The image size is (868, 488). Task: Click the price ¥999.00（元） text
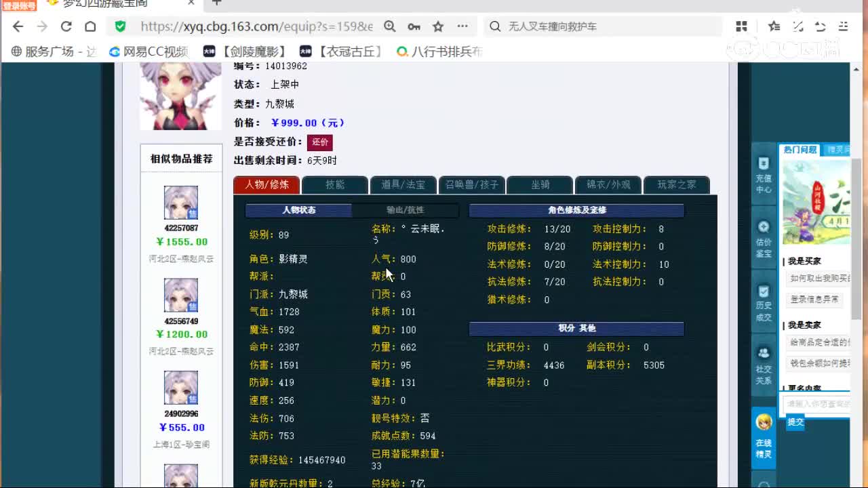(308, 123)
